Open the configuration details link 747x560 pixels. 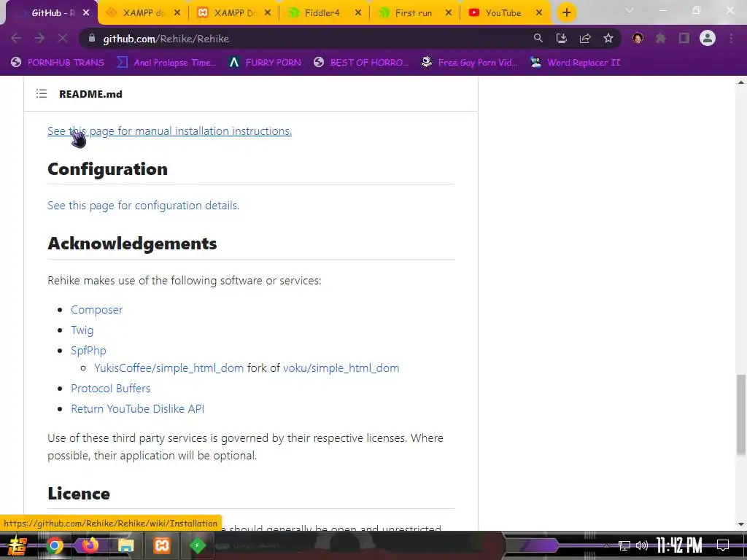click(x=143, y=205)
